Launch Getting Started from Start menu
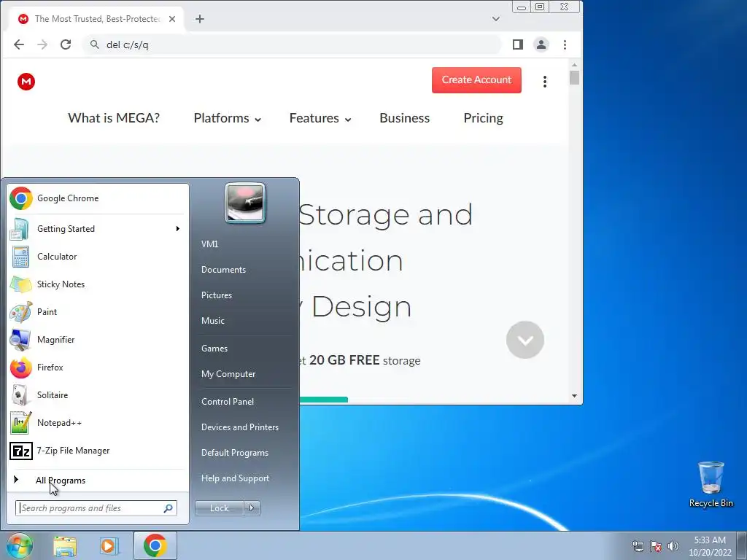Screen dimensions: 747x560 click(97, 229)
